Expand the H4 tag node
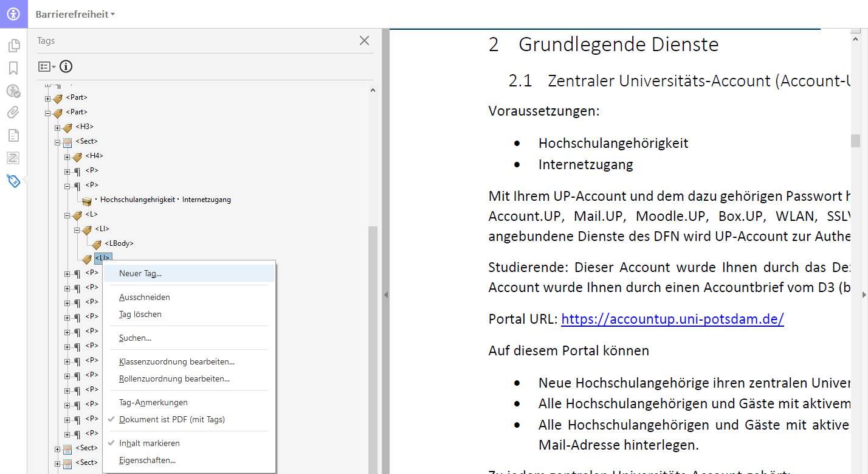 click(x=67, y=157)
